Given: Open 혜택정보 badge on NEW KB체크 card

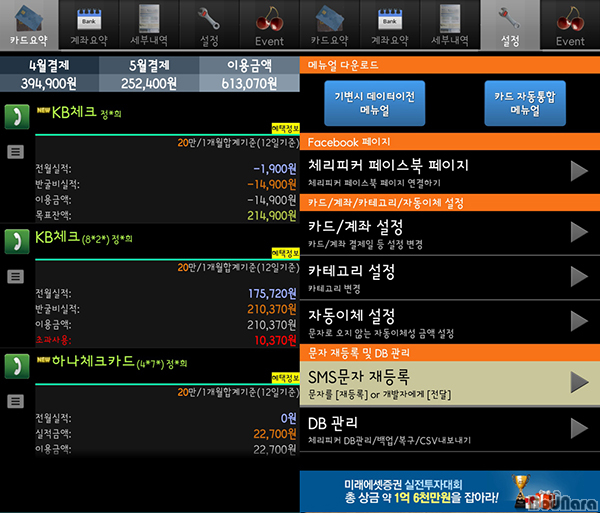Looking at the screenshot, I should point(285,128).
